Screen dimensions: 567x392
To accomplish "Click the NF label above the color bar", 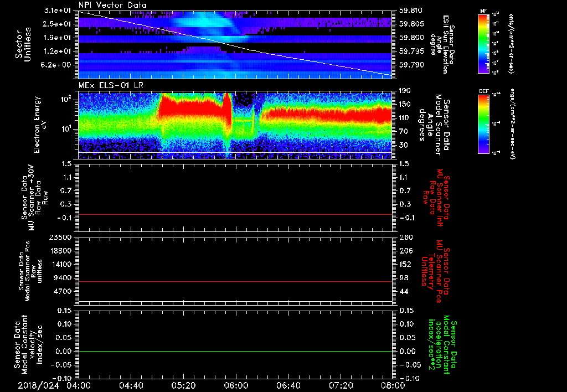I will coord(483,11).
